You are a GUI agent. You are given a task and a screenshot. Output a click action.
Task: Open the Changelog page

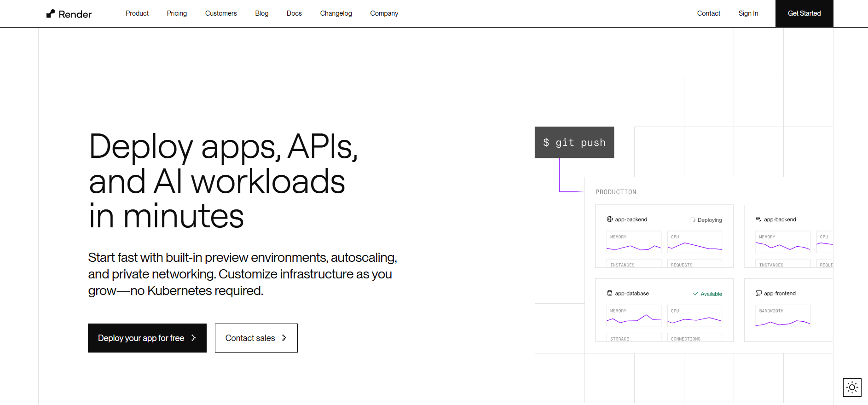point(336,13)
